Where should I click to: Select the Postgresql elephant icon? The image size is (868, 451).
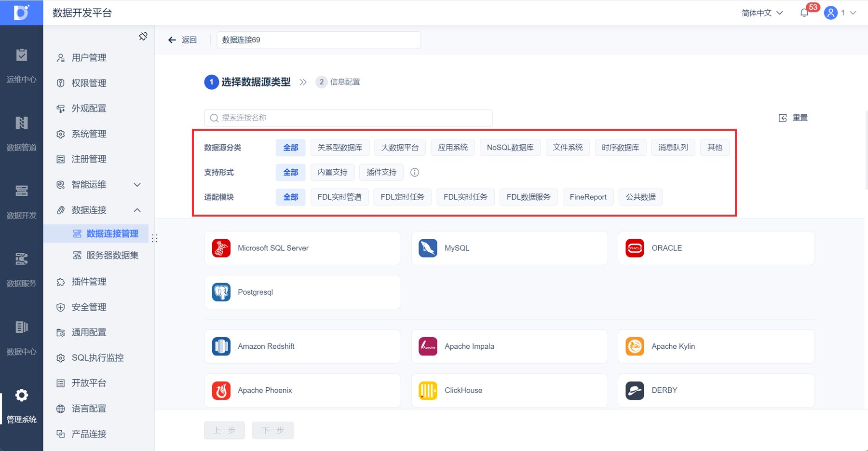click(221, 292)
